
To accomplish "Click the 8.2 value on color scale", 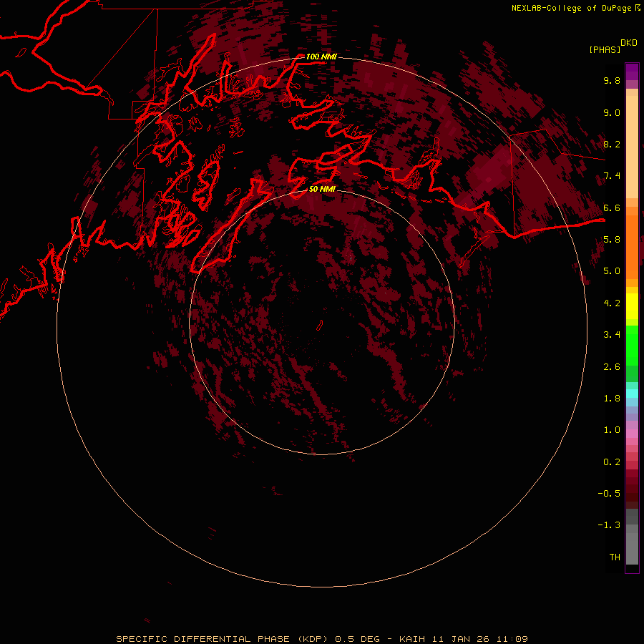I will coord(612,144).
